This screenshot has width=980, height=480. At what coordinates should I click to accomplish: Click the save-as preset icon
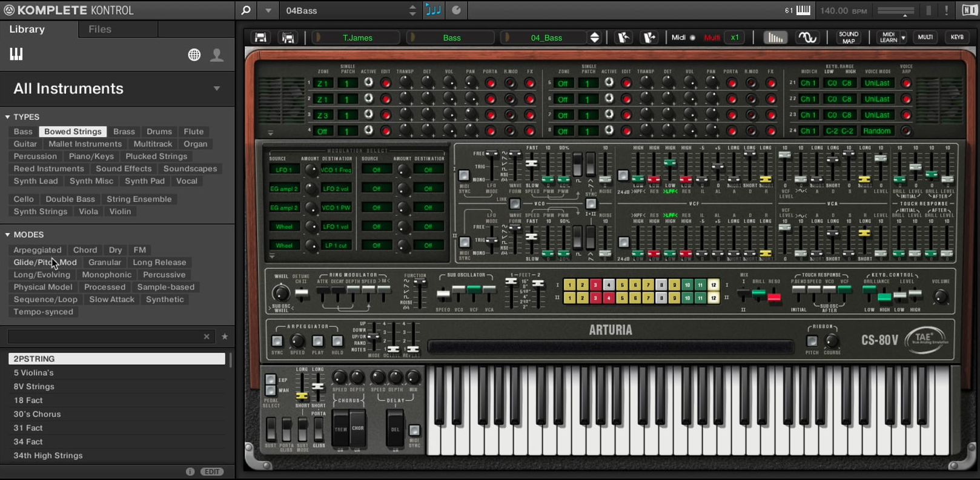point(288,38)
